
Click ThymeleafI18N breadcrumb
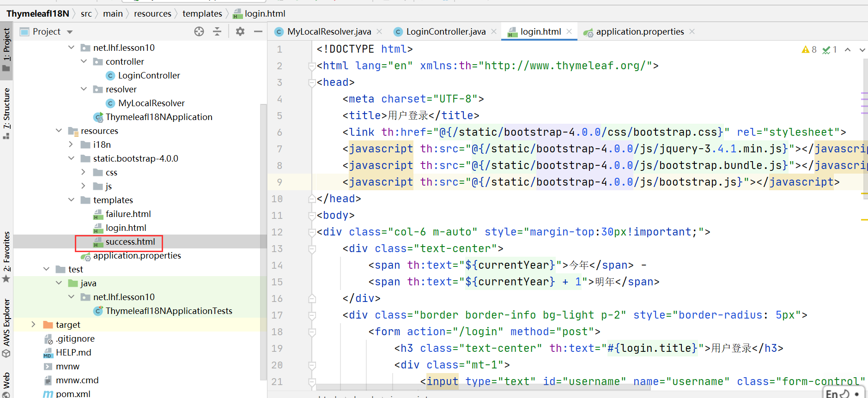pos(37,13)
